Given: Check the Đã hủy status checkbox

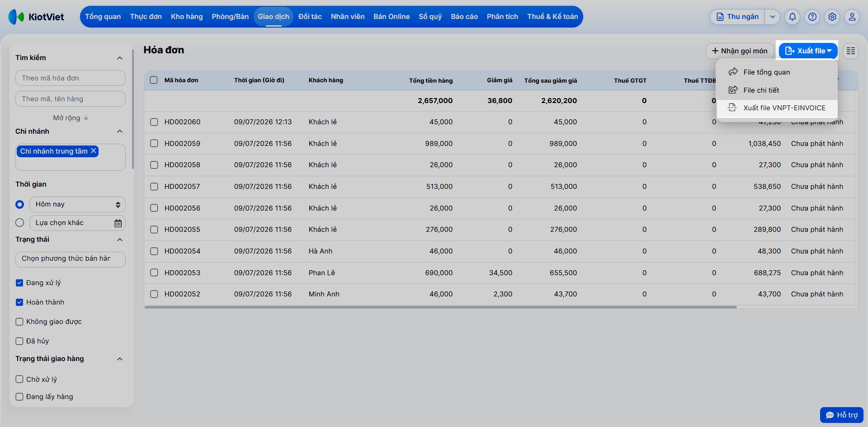Looking at the screenshot, I should (19, 341).
